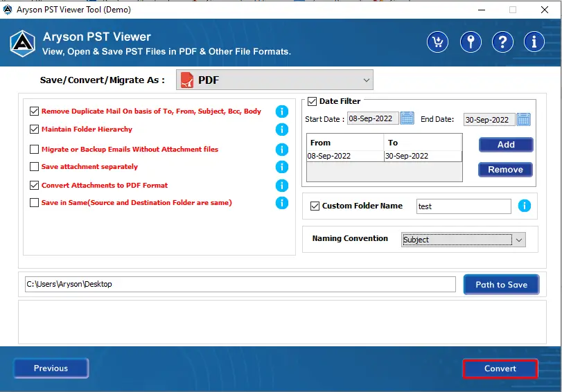Toggle Remove Duplicate Mail checkbox
562x392 pixels.
coord(34,111)
